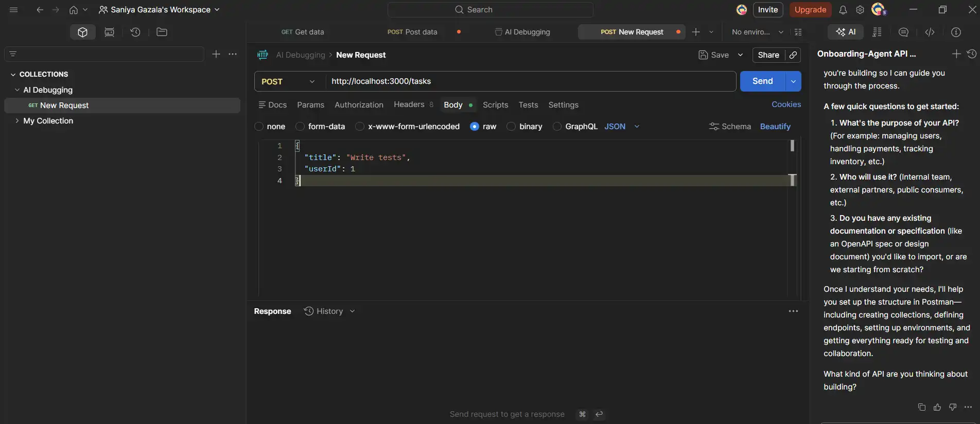Copy the AI assistant message
980x424 pixels.
click(x=921, y=407)
